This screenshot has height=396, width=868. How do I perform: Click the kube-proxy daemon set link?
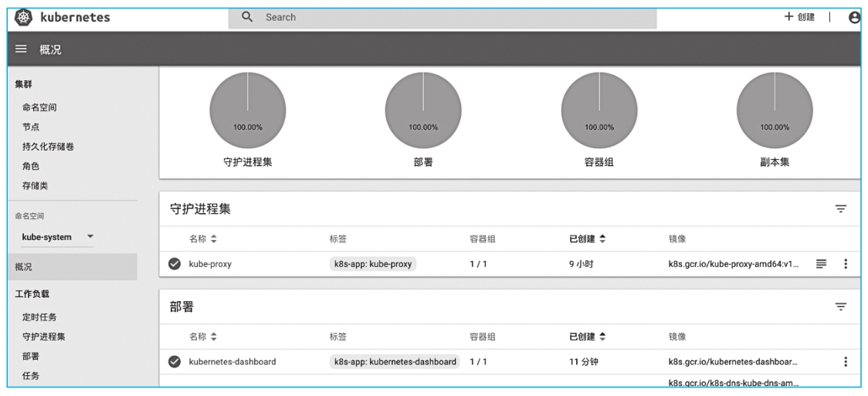pyautogui.click(x=210, y=263)
